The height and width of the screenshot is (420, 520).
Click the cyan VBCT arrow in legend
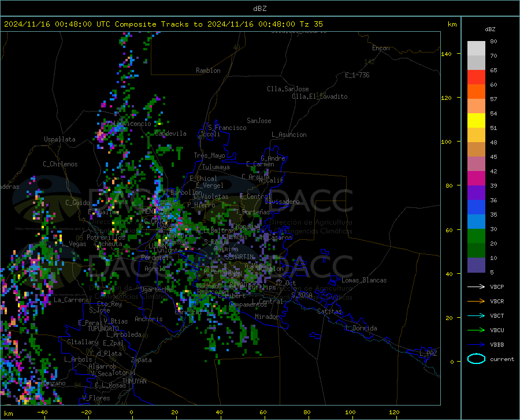point(476,315)
